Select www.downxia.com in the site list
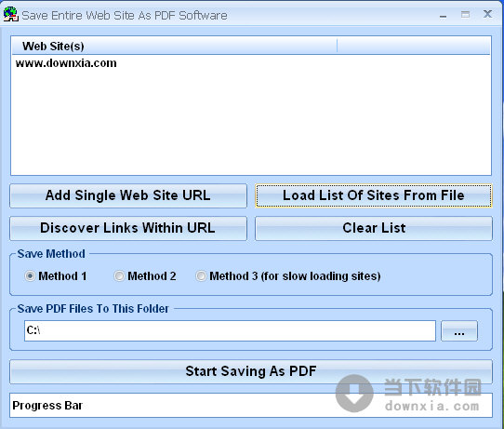The image size is (504, 429). pyautogui.click(x=66, y=63)
